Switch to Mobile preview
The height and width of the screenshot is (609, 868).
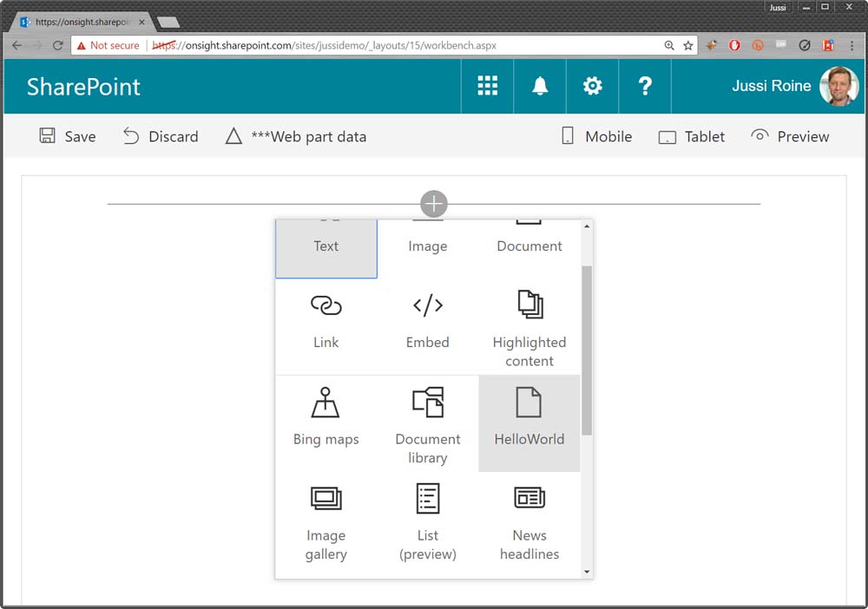tap(596, 136)
